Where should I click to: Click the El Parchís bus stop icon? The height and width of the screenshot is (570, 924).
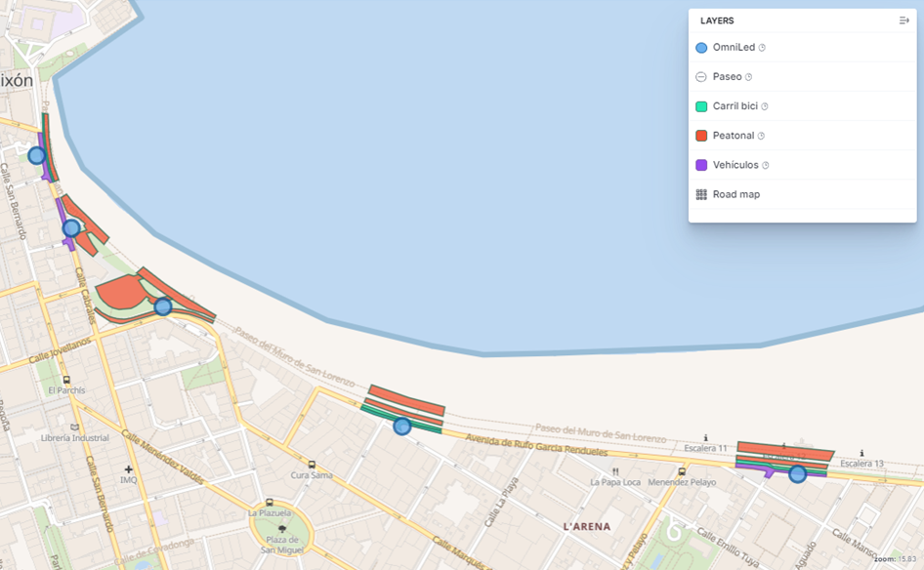click(x=66, y=380)
